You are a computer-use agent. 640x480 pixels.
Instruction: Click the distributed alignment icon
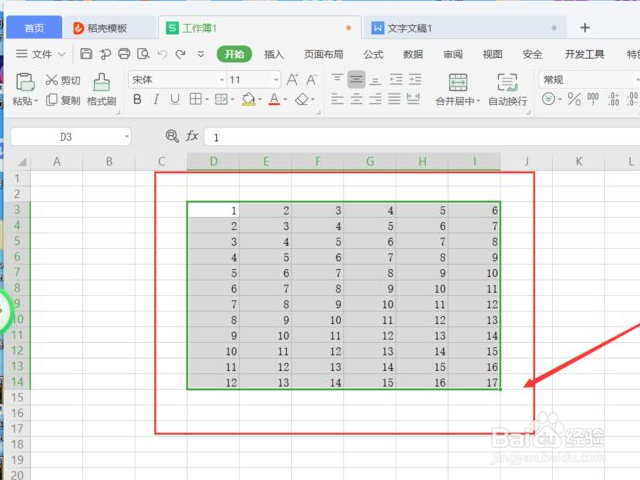[413, 99]
